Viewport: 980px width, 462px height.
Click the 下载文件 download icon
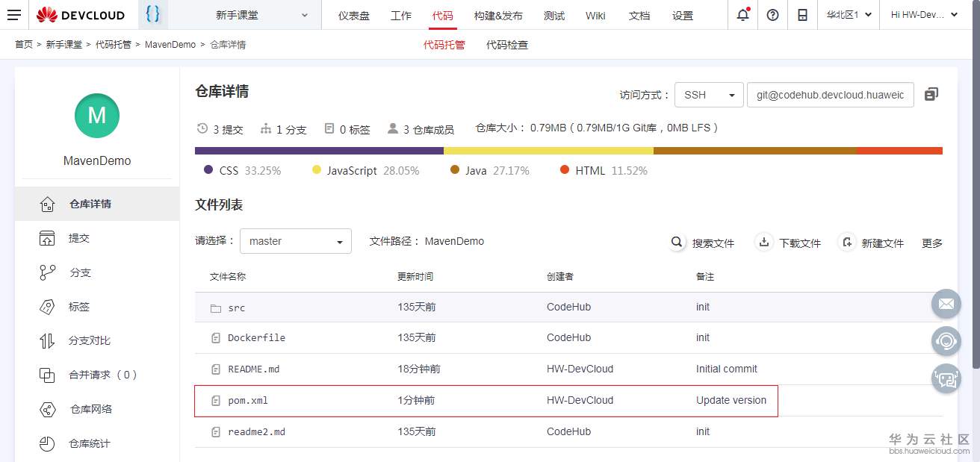763,241
